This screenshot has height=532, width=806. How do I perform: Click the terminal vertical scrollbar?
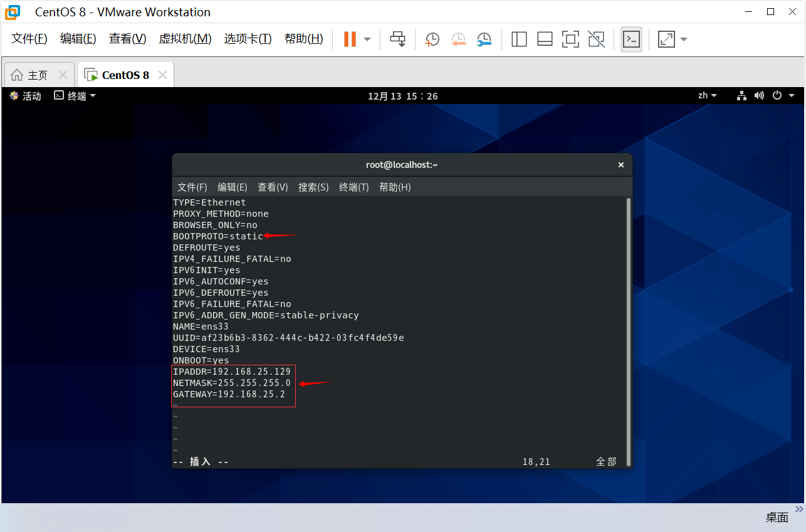[629, 332]
